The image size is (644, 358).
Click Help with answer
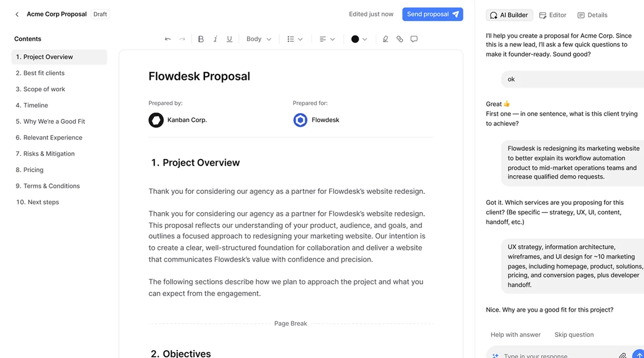click(516, 335)
